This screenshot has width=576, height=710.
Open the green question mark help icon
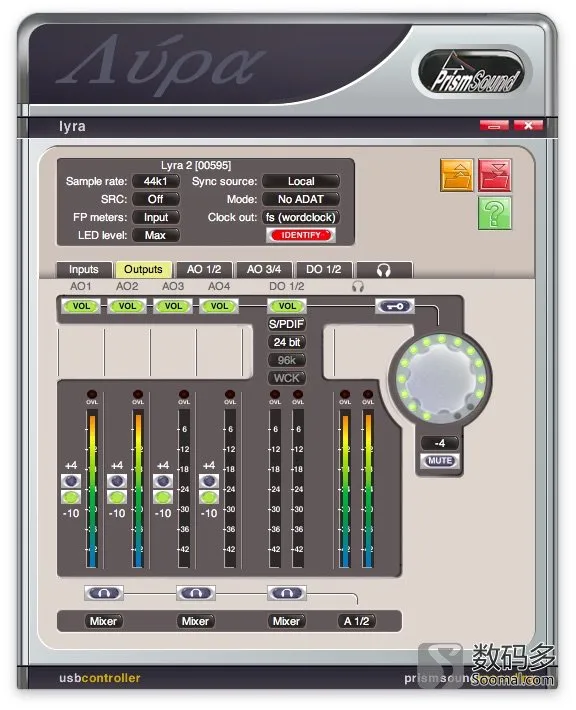click(x=494, y=213)
